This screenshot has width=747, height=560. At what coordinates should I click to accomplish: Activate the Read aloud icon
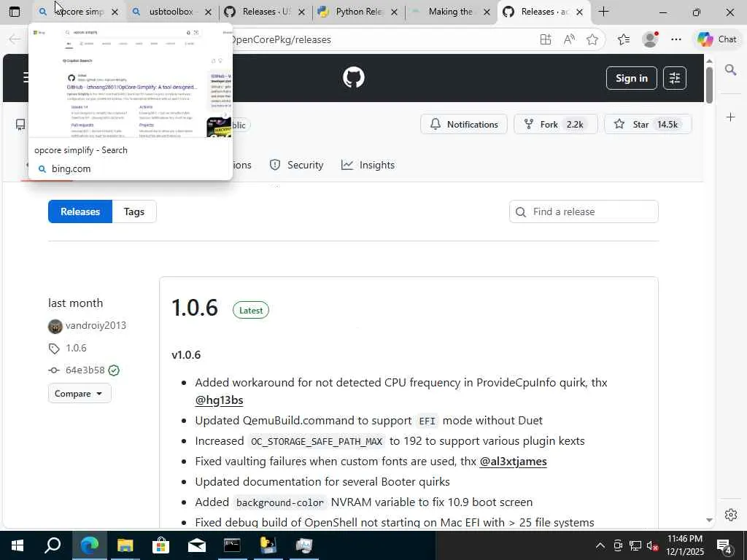(569, 39)
